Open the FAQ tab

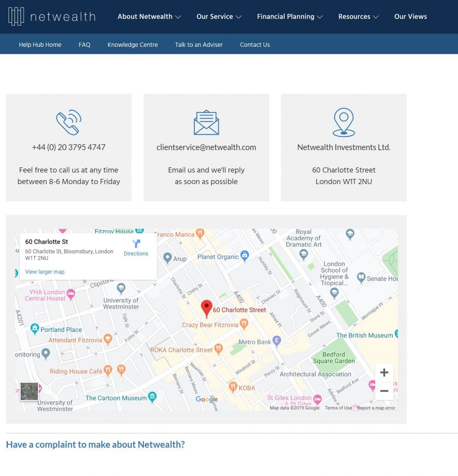(84, 45)
